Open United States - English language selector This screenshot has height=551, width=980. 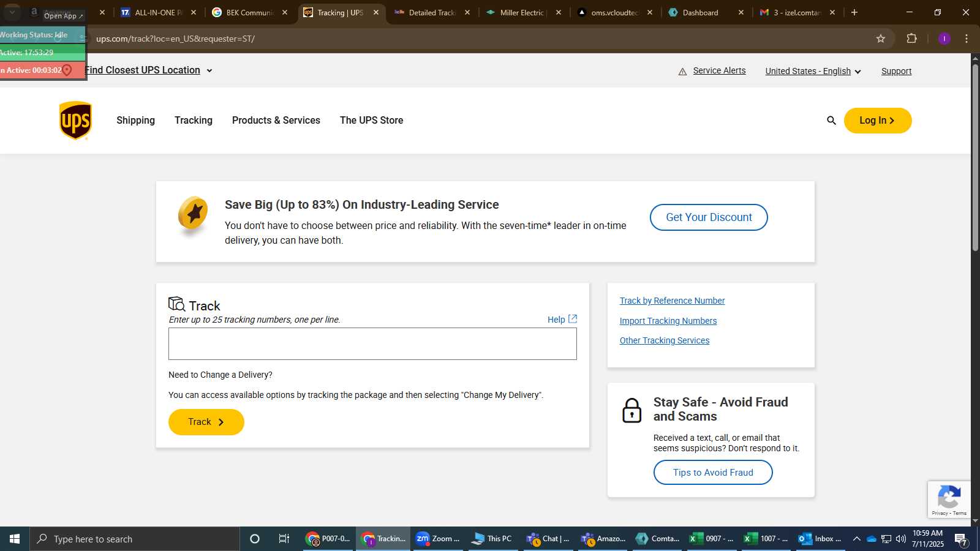click(813, 71)
